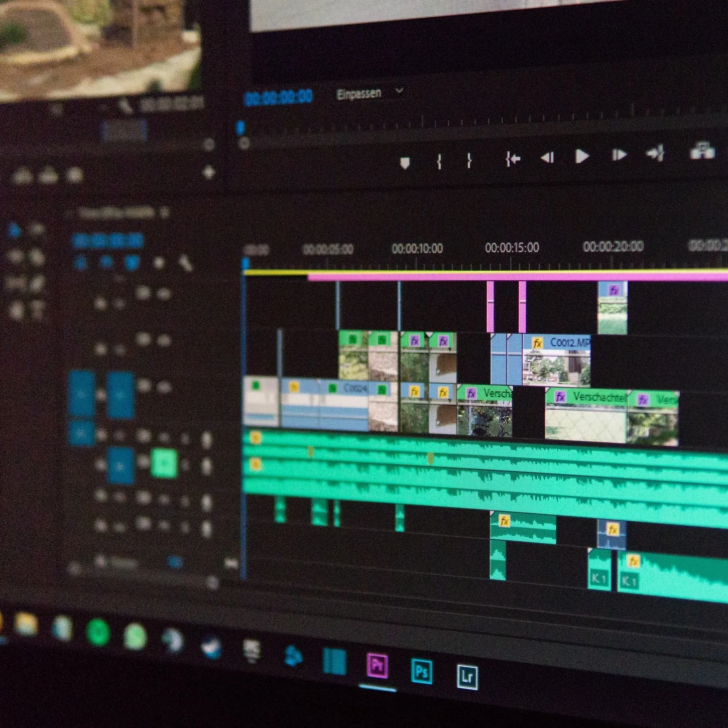Screen dimensions: 728x728
Task: Open the timeline wrench display settings
Action: pos(185,263)
